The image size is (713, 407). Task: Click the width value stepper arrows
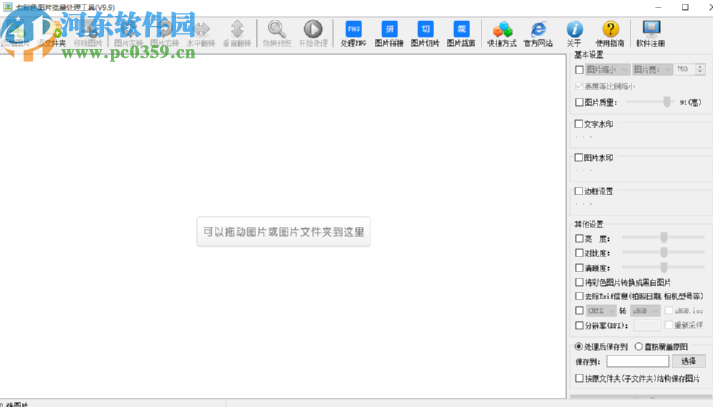[700, 70]
